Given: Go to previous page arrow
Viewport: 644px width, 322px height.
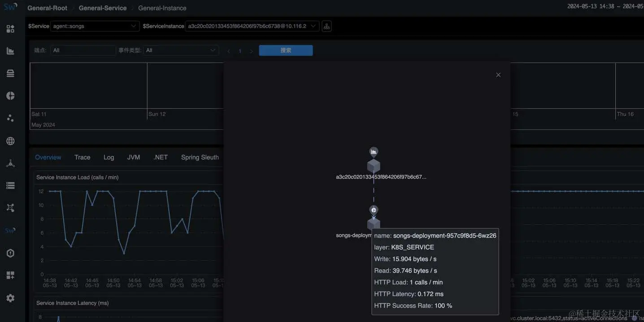Looking at the screenshot, I should point(229,51).
